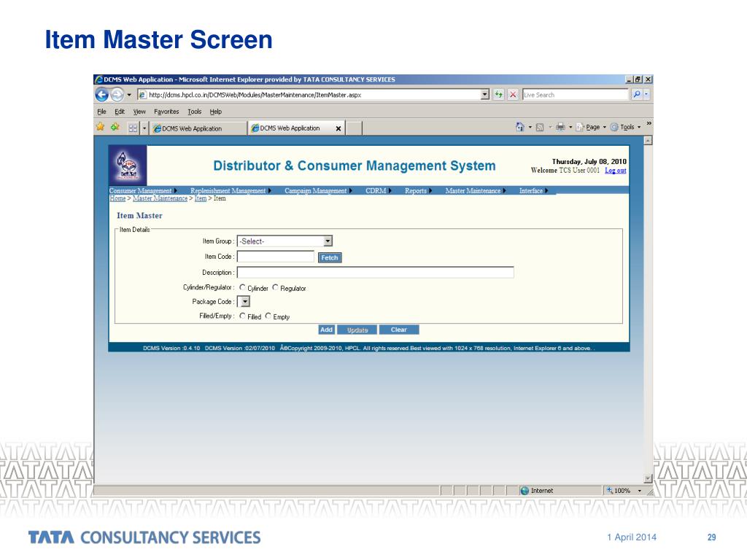
Task: Open the Consumer Management menu
Action: pos(143,190)
